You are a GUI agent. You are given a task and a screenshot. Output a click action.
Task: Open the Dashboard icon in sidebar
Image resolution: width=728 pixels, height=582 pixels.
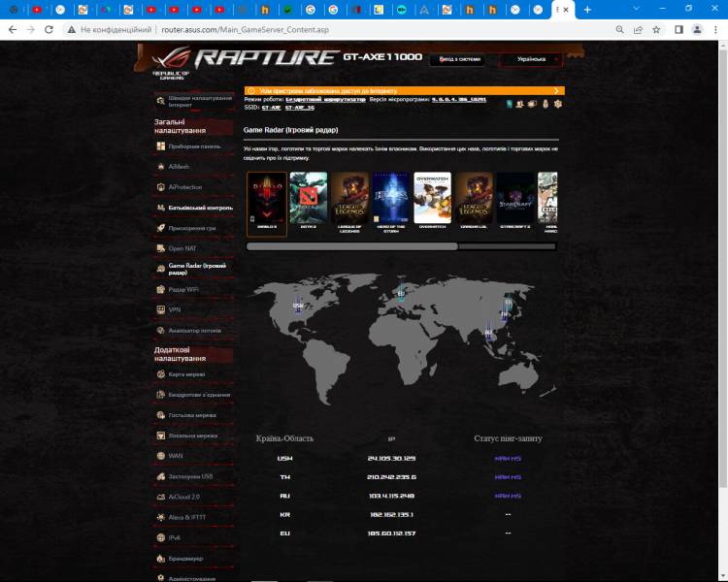pos(160,146)
